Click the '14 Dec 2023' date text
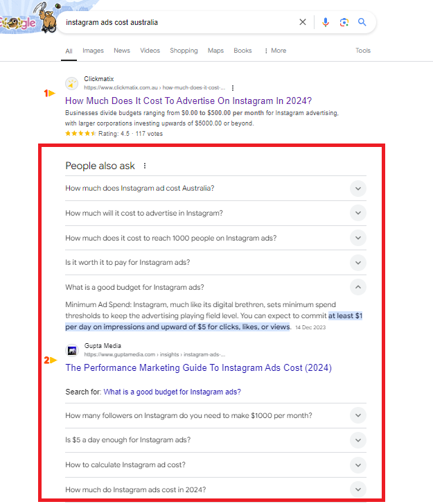433x504 pixels. pos(310,327)
